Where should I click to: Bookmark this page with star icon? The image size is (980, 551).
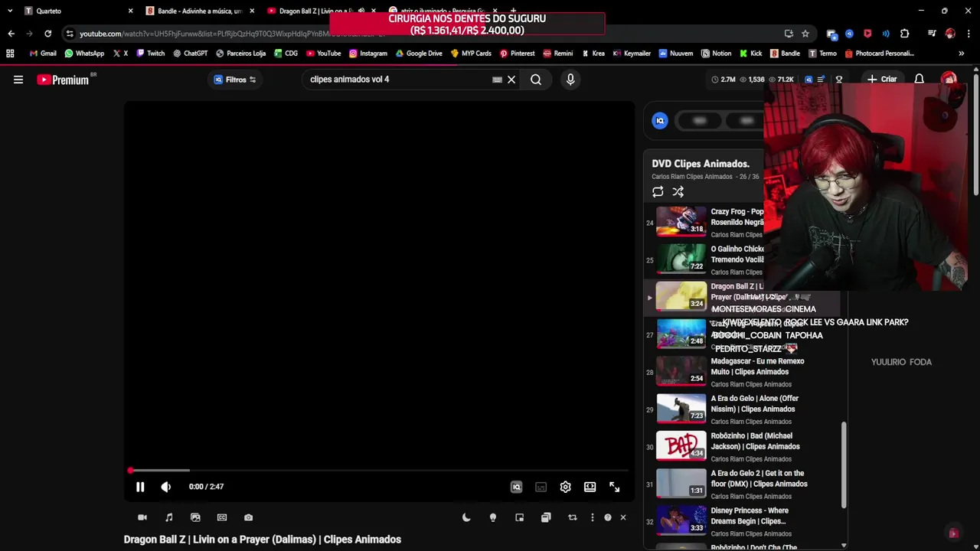[x=805, y=34]
